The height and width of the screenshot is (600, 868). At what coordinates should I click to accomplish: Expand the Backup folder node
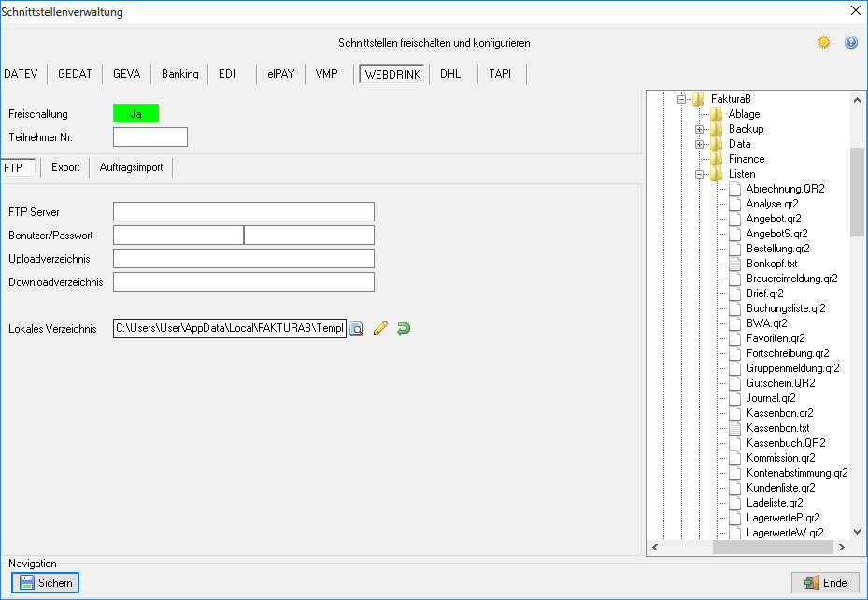coord(699,130)
